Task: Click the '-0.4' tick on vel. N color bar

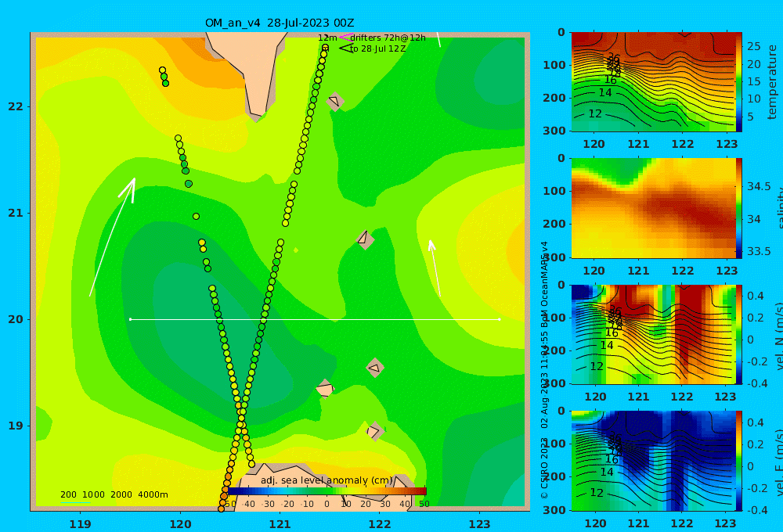Action: coord(757,383)
